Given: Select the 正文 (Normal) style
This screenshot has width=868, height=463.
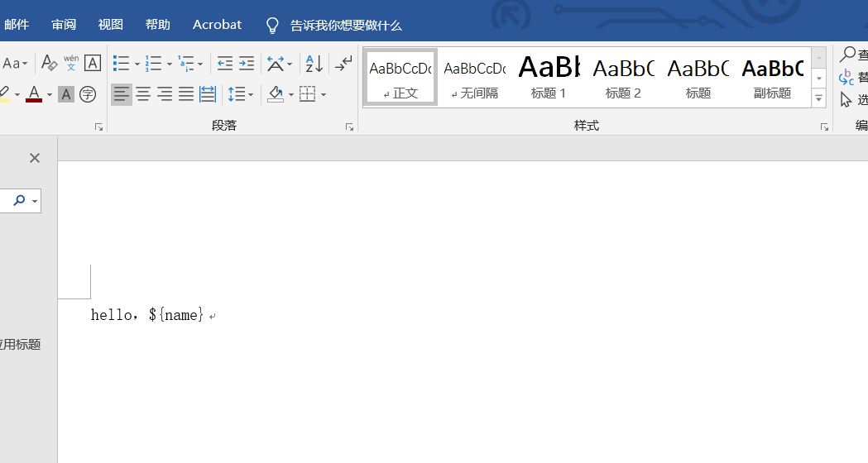Looking at the screenshot, I should pyautogui.click(x=400, y=77).
